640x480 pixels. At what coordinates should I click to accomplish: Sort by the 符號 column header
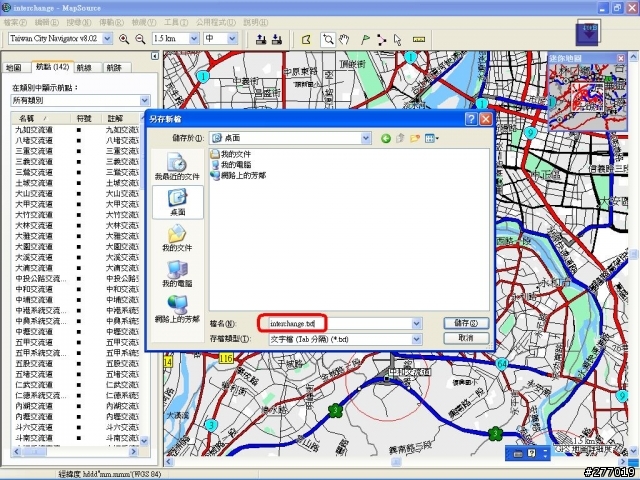pyautogui.click(x=84, y=118)
